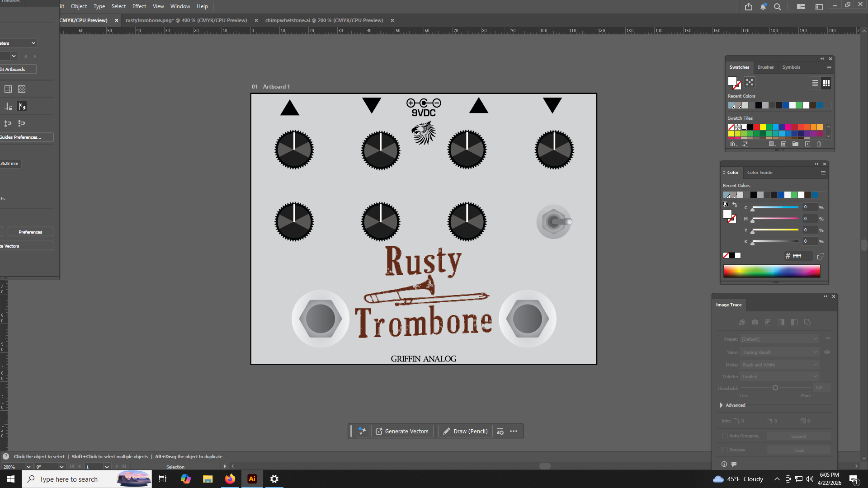868x488 pixels.
Task: Toggle the eye icon beside the View dropdown
Action: coord(827,352)
